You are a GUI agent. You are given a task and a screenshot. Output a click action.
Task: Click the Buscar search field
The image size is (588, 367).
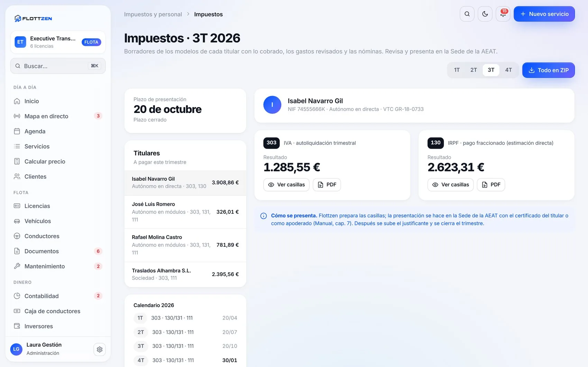[x=58, y=66]
